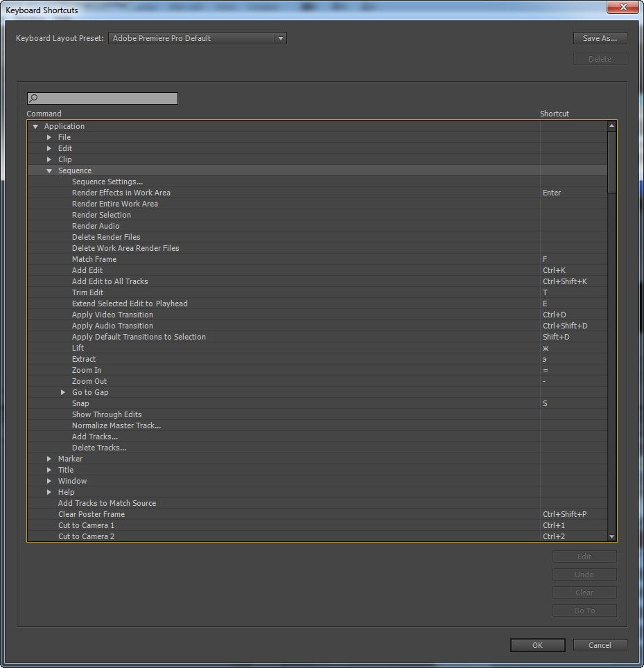
Task: Expand the Go to Gap submenu
Action: 62,392
